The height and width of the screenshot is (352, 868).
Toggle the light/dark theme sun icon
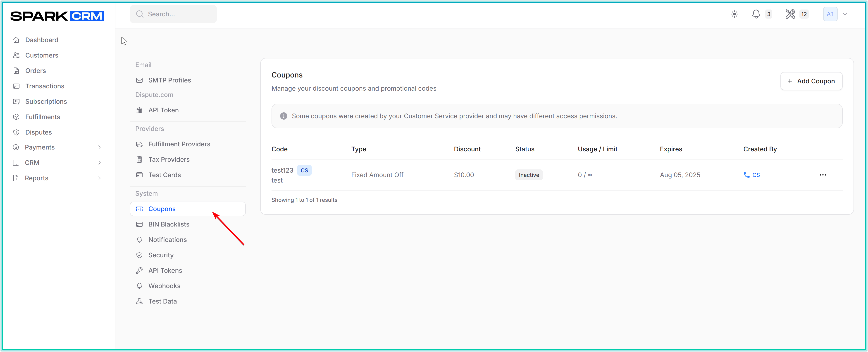coord(734,14)
